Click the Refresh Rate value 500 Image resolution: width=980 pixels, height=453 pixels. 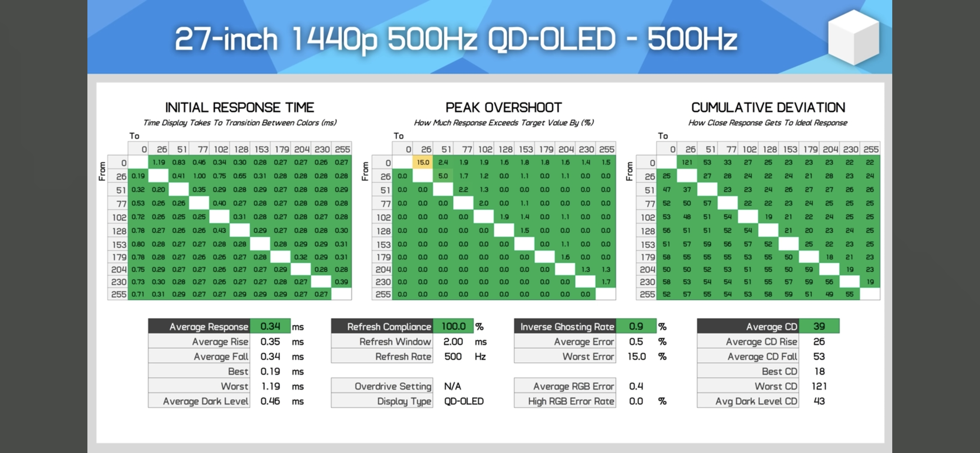click(x=453, y=356)
